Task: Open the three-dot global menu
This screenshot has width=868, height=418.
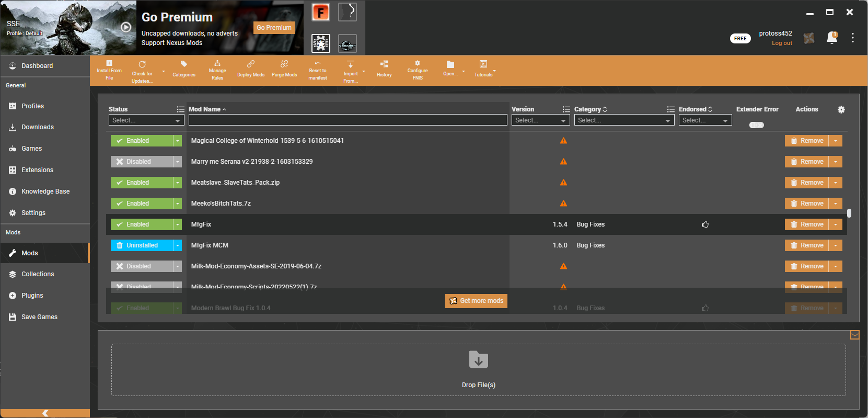Action: [x=853, y=38]
